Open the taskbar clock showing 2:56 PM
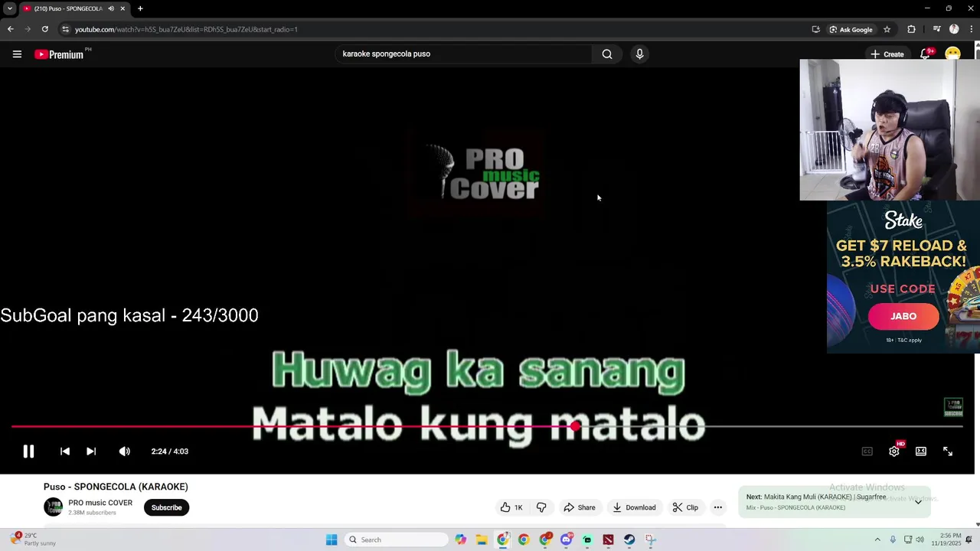 click(x=946, y=540)
